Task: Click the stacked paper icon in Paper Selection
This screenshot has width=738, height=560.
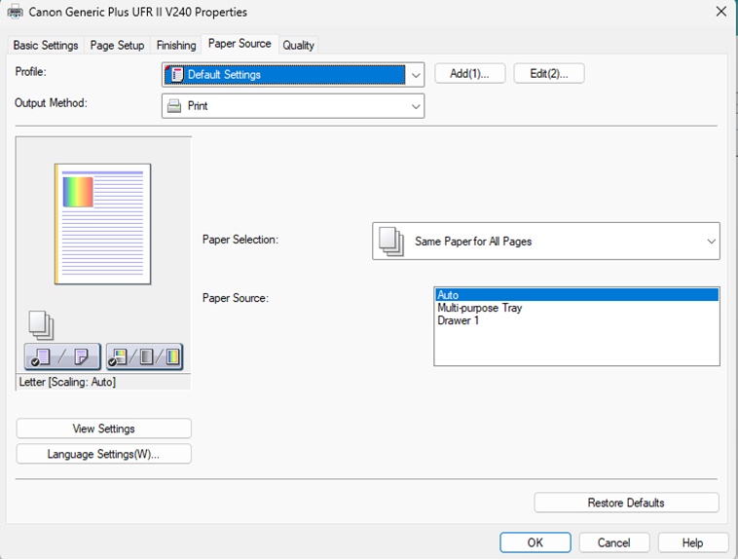Action: pyautogui.click(x=391, y=242)
